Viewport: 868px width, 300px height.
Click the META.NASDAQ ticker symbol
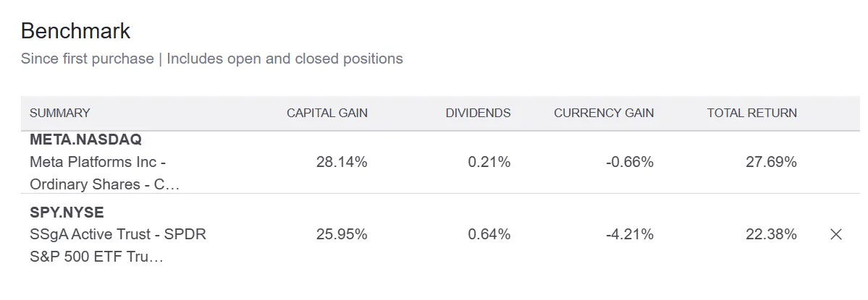[x=85, y=140]
